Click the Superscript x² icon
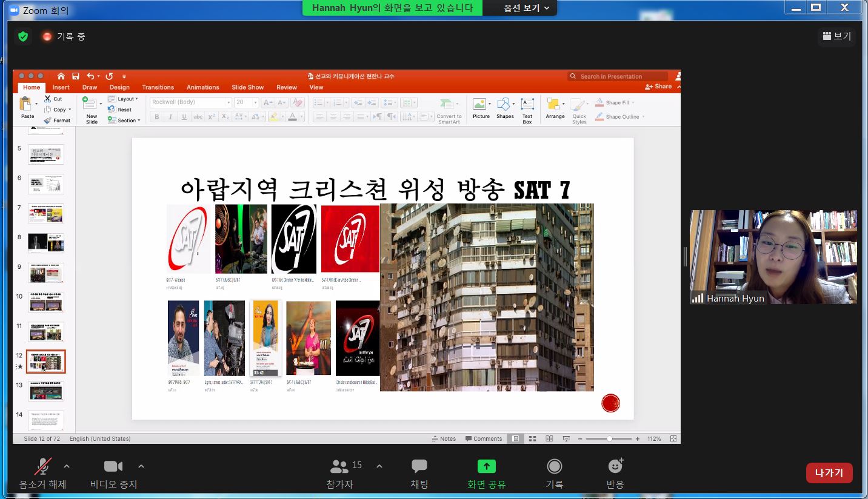Screen dimensions: 868x499 [x=212, y=117]
